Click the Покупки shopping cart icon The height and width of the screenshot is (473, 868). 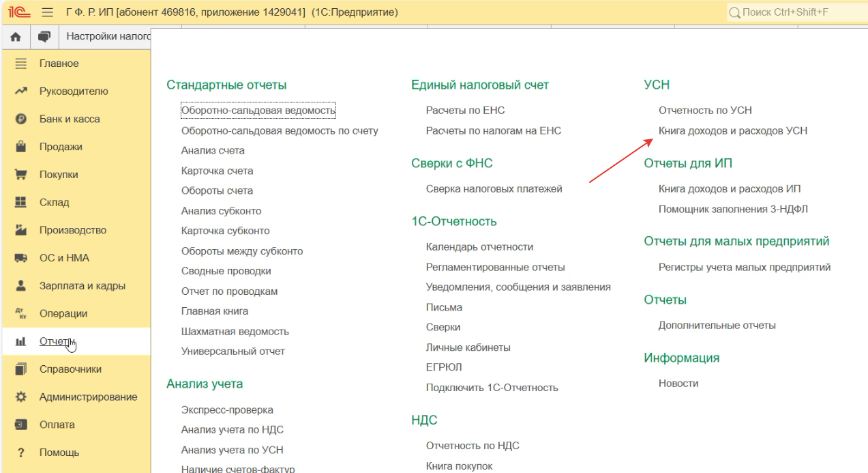tap(20, 175)
